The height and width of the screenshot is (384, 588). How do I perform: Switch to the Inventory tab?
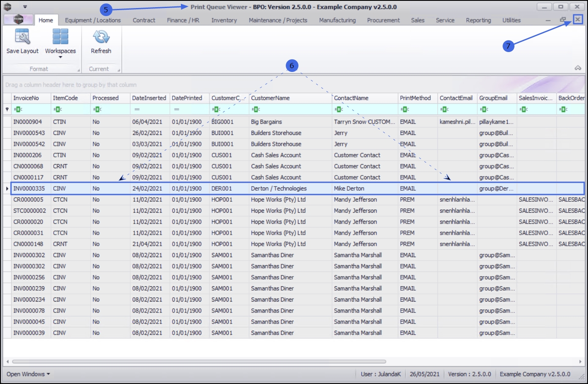pos(224,20)
